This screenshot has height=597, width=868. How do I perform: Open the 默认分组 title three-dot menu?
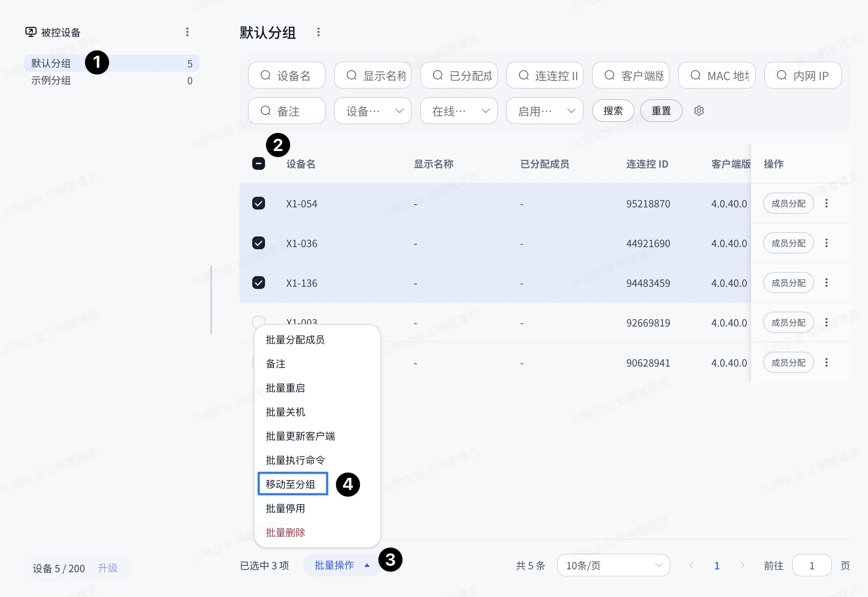tap(318, 32)
